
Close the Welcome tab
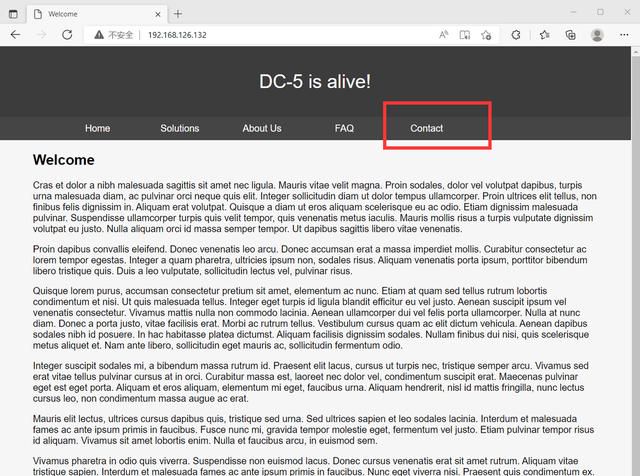click(158, 14)
